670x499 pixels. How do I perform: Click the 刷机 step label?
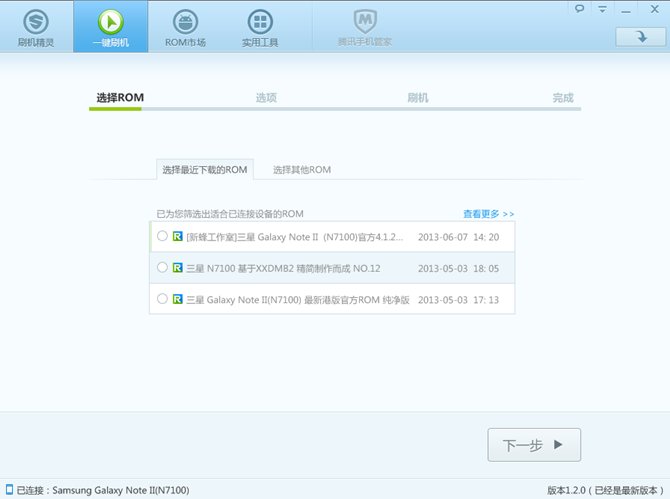(417, 98)
